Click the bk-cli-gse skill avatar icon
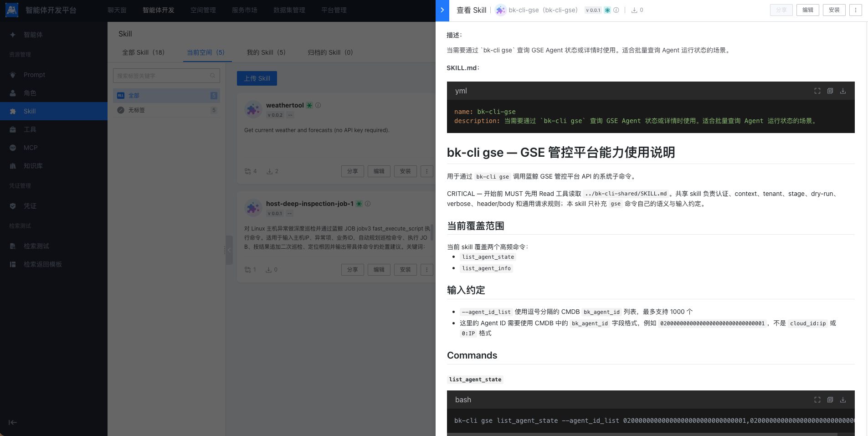This screenshot has height=436, width=868. point(500,10)
